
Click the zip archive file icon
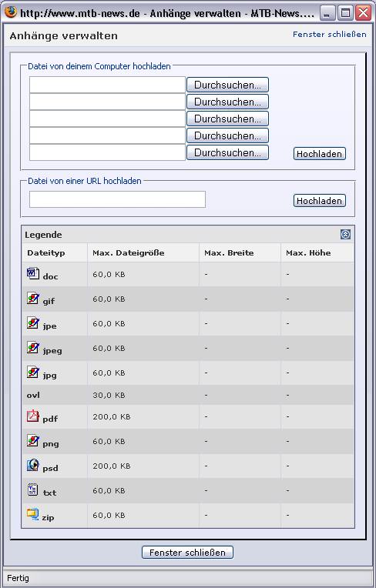32,514
